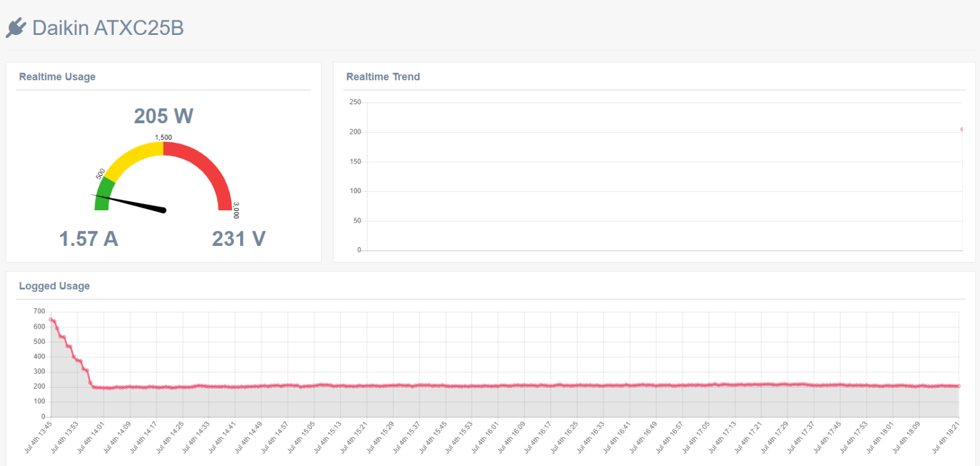The width and height of the screenshot is (980, 466).
Task: Click the Jul 4th 14:01 time label
Action: pyautogui.click(x=91, y=437)
